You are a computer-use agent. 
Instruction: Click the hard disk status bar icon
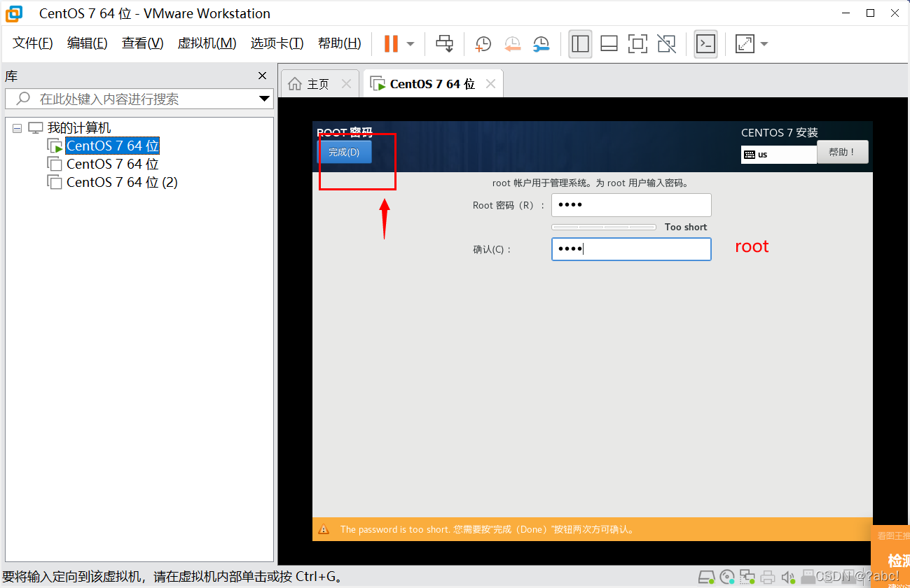707,577
